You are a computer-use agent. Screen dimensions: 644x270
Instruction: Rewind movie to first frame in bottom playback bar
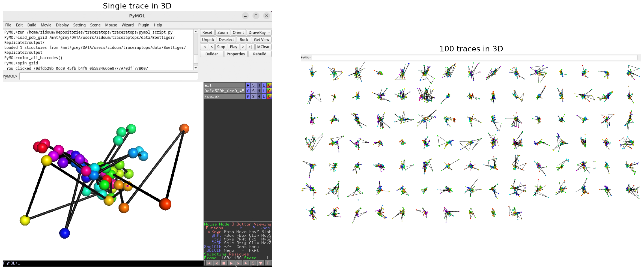[x=209, y=263]
